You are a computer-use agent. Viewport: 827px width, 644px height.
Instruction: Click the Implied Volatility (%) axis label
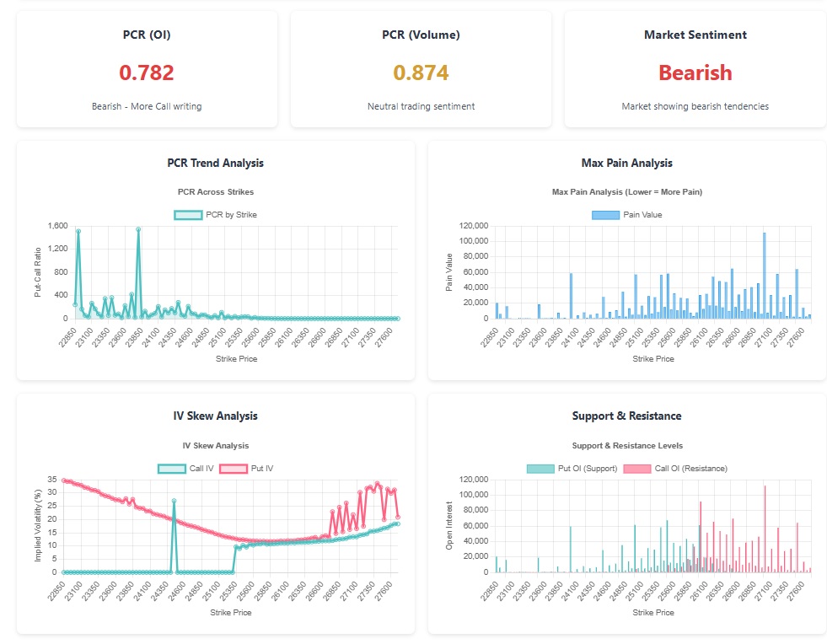tap(37, 526)
